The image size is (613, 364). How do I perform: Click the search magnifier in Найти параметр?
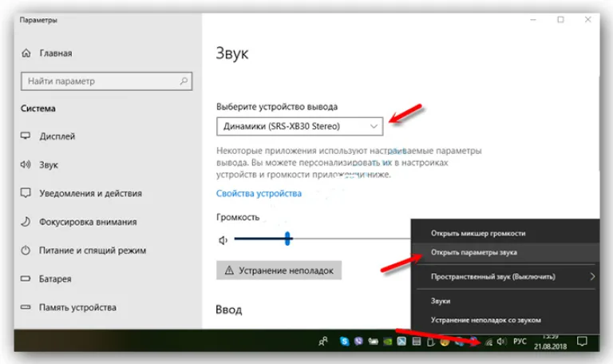click(x=184, y=81)
